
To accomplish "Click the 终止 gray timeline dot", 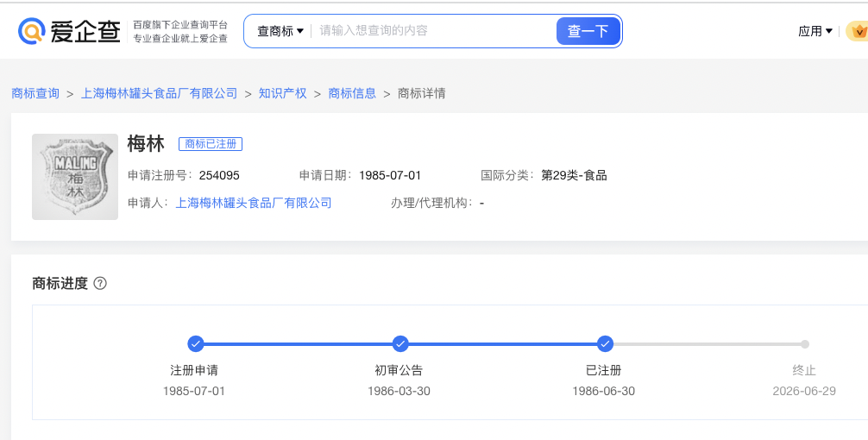I will tap(804, 344).
